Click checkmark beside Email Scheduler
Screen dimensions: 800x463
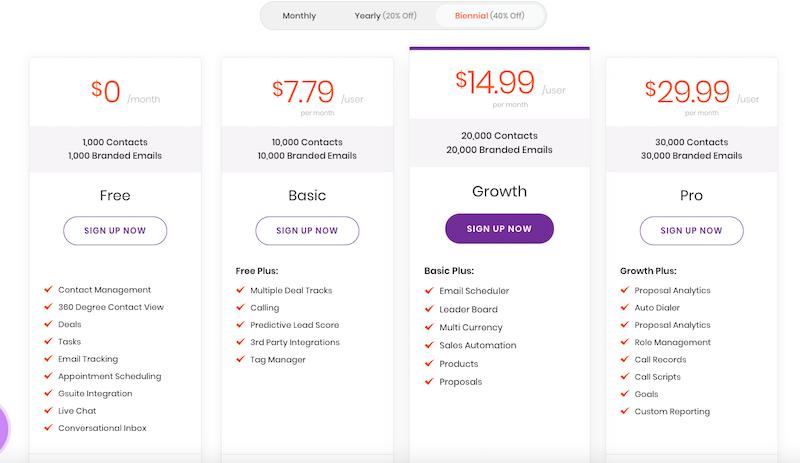point(429,290)
